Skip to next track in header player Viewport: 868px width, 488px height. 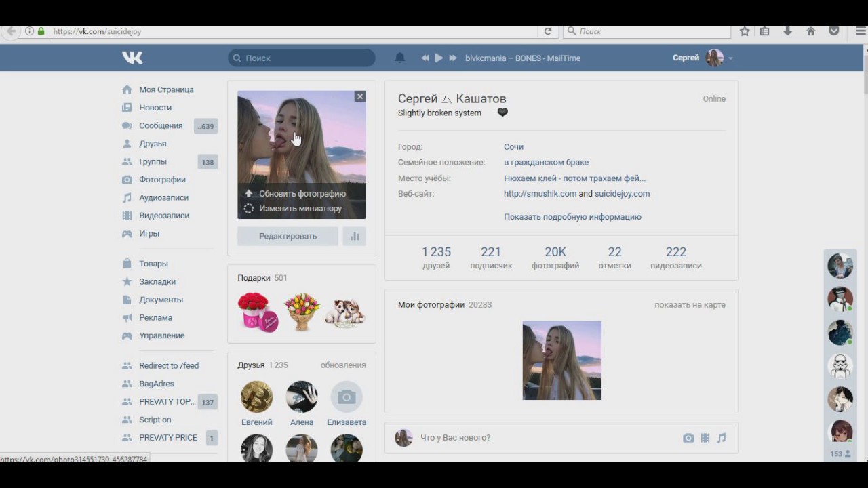pos(453,58)
